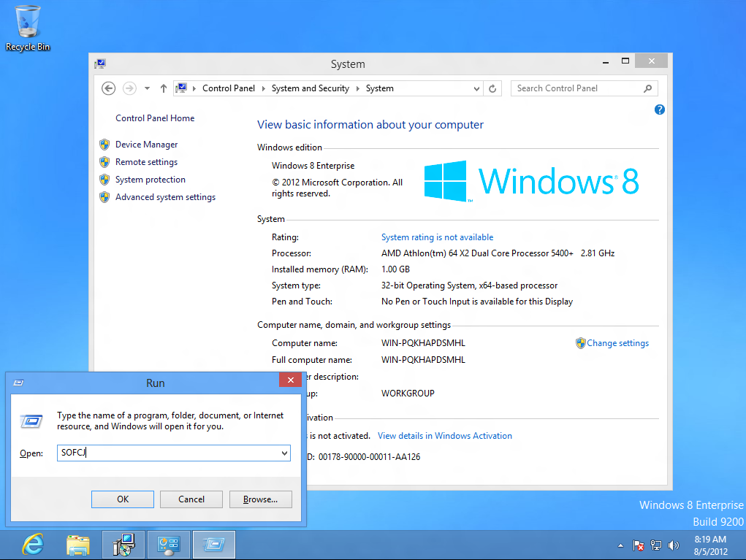This screenshot has width=746, height=560.
Task: Click shield icon beside Remote settings
Action: [104, 162]
